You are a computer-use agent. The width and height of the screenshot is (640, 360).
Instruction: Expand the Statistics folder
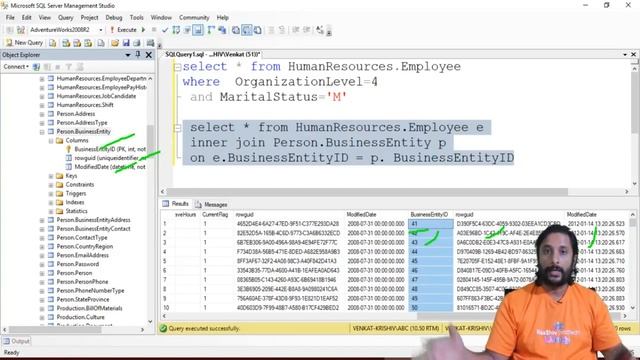point(51,211)
